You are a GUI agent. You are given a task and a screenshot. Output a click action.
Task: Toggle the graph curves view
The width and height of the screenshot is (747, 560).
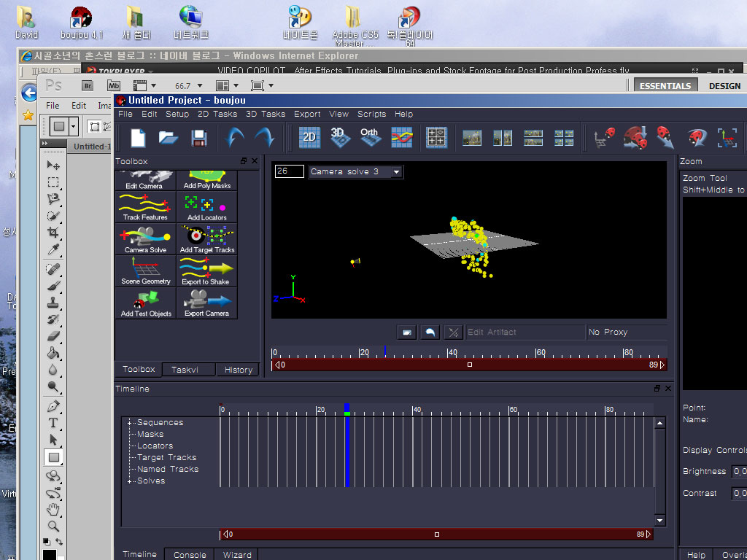click(401, 138)
